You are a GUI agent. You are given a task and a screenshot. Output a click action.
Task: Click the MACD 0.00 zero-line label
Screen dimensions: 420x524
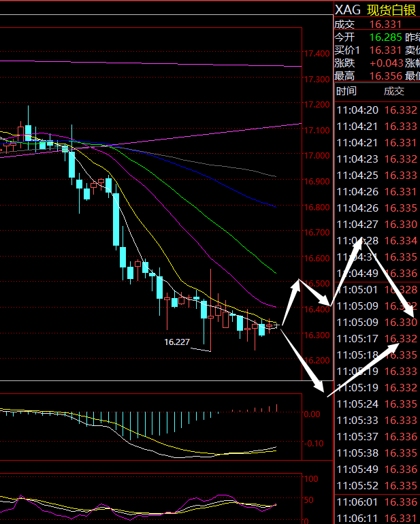[312, 414]
